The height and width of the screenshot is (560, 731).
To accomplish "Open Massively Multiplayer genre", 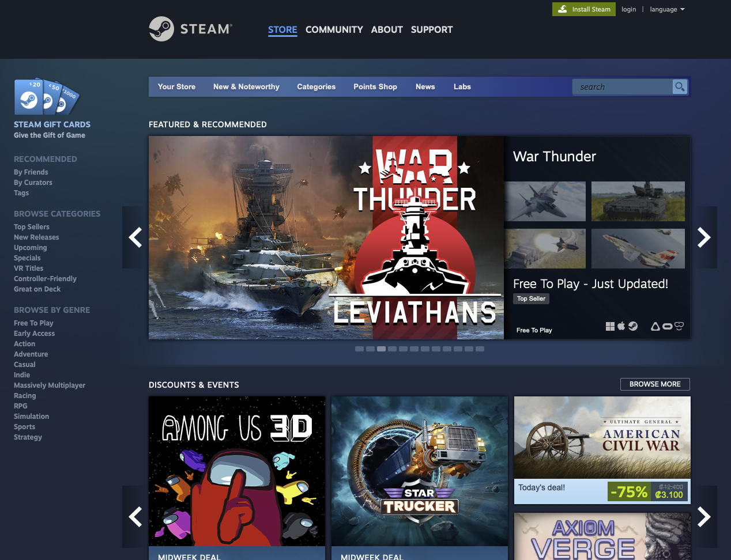I will coord(50,385).
